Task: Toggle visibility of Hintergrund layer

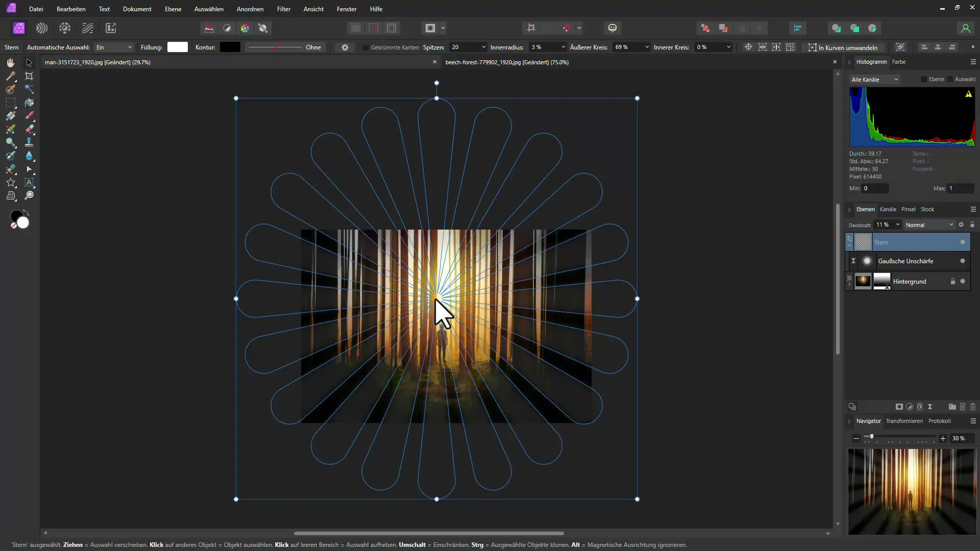Action: [963, 282]
